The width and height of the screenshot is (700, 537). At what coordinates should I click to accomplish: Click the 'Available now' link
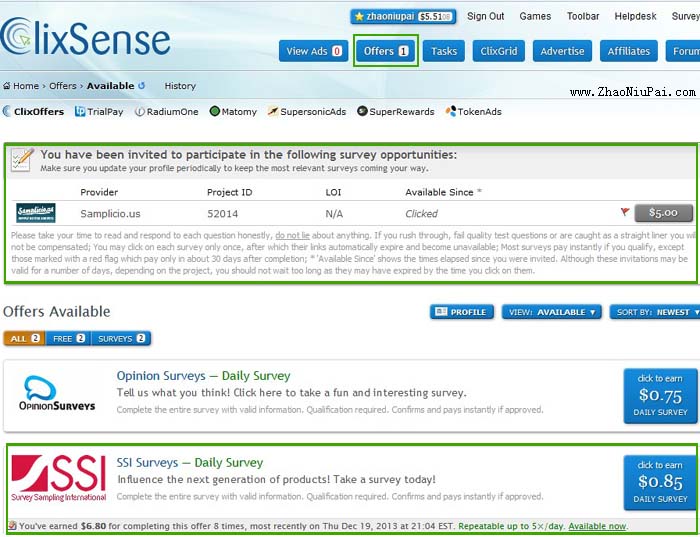[597, 526]
